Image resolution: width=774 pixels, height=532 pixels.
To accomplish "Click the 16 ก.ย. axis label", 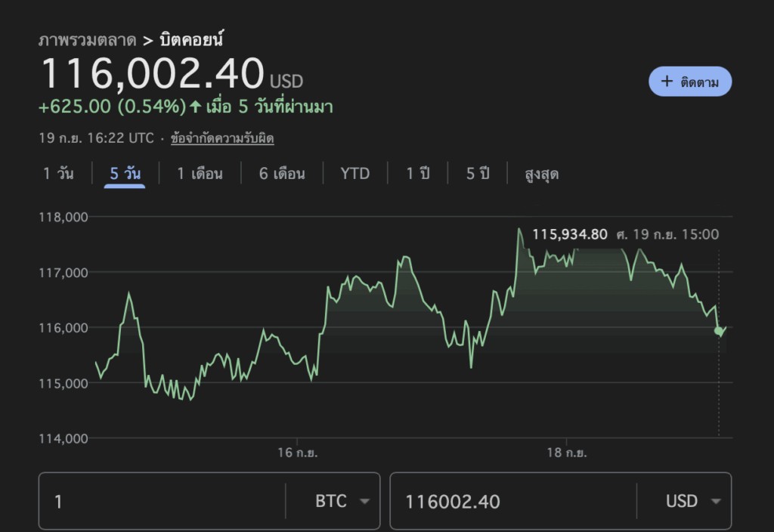I will [297, 453].
